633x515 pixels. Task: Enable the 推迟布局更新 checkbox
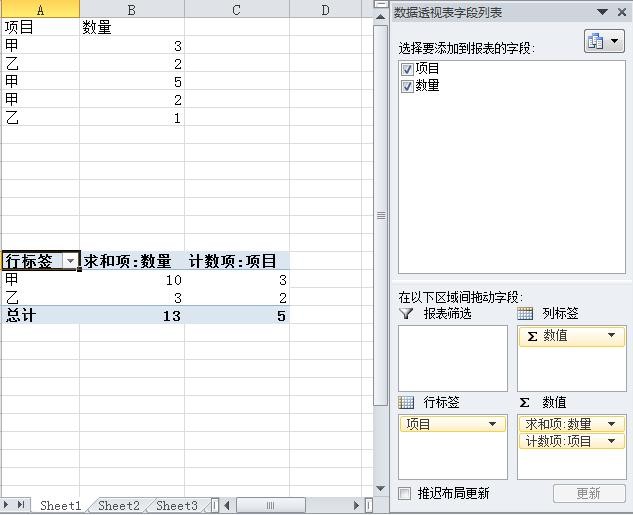pos(405,493)
